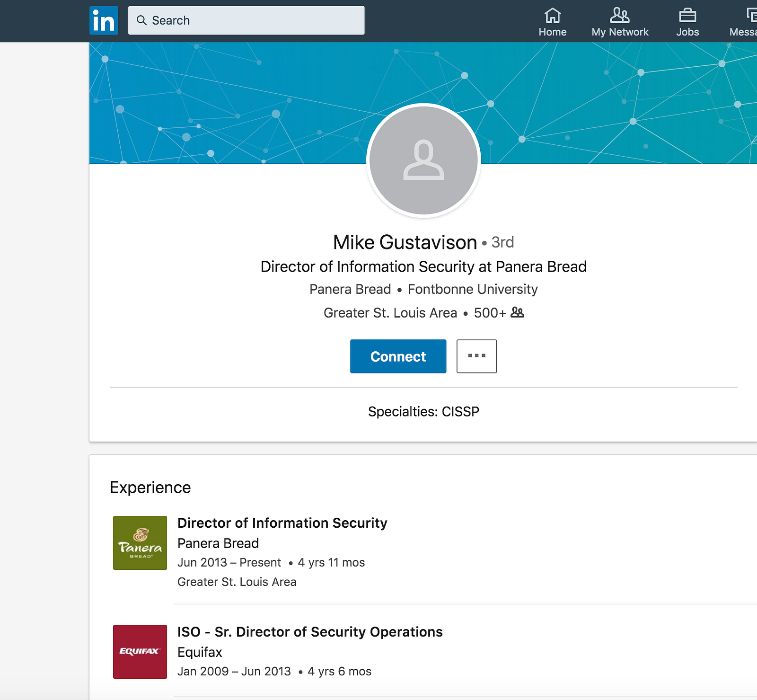The height and width of the screenshot is (700, 757).
Task: Click the 4 yrs 6 mos duration
Action: pyautogui.click(x=340, y=672)
